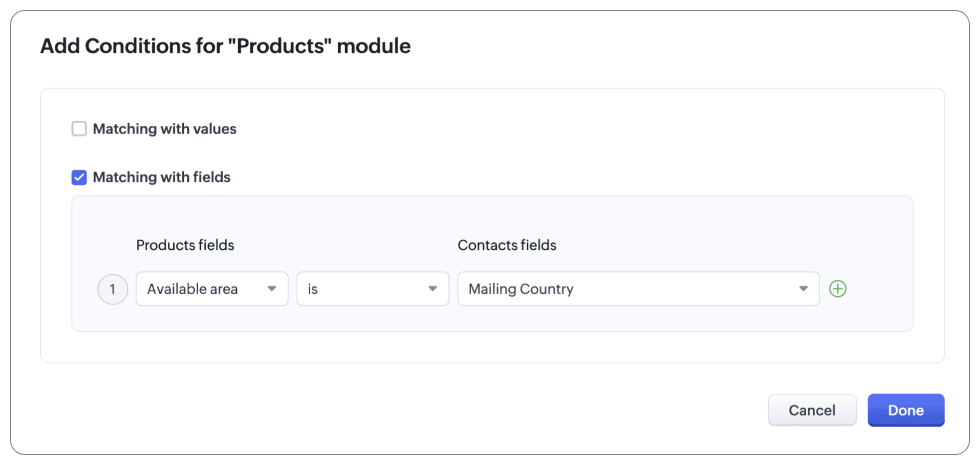The image size is (980, 465).
Task: Click the Mailing Country dropdown arrow
Action: 803,288
